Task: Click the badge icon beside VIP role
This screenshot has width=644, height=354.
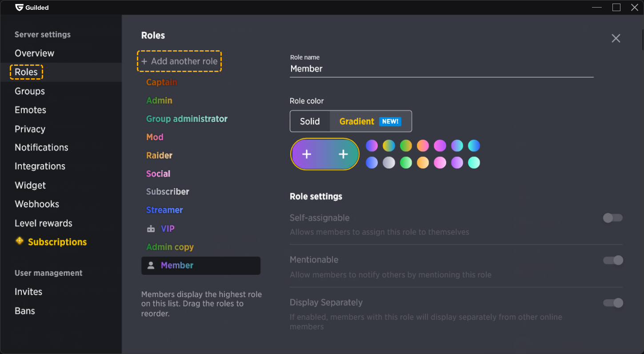Action: point(151,228)
